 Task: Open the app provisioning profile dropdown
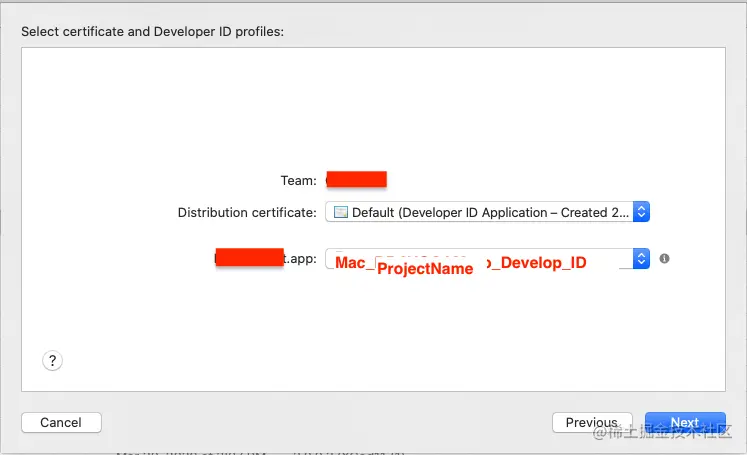coord(487,259)
